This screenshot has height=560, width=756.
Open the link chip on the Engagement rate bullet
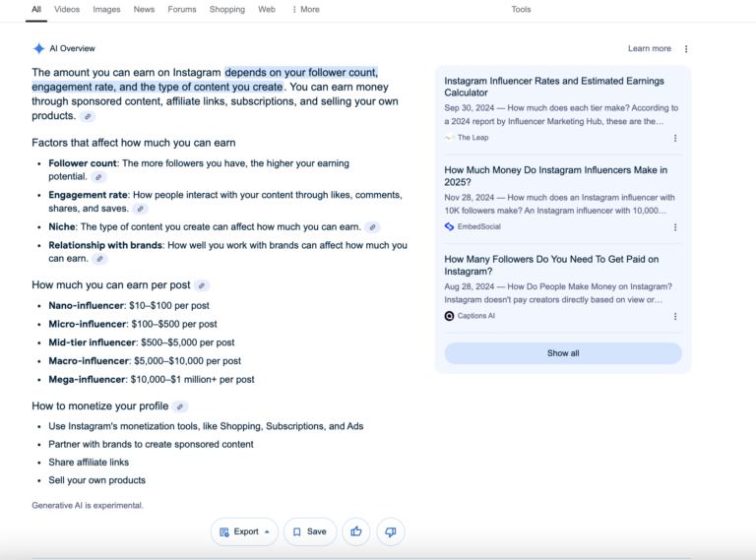(x=141, y=209)
